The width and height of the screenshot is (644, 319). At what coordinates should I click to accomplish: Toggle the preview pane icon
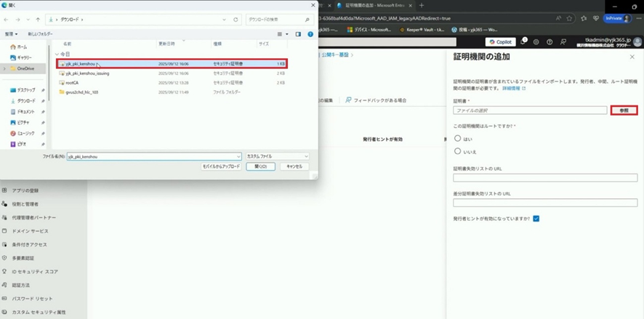(x=298, y=33)
